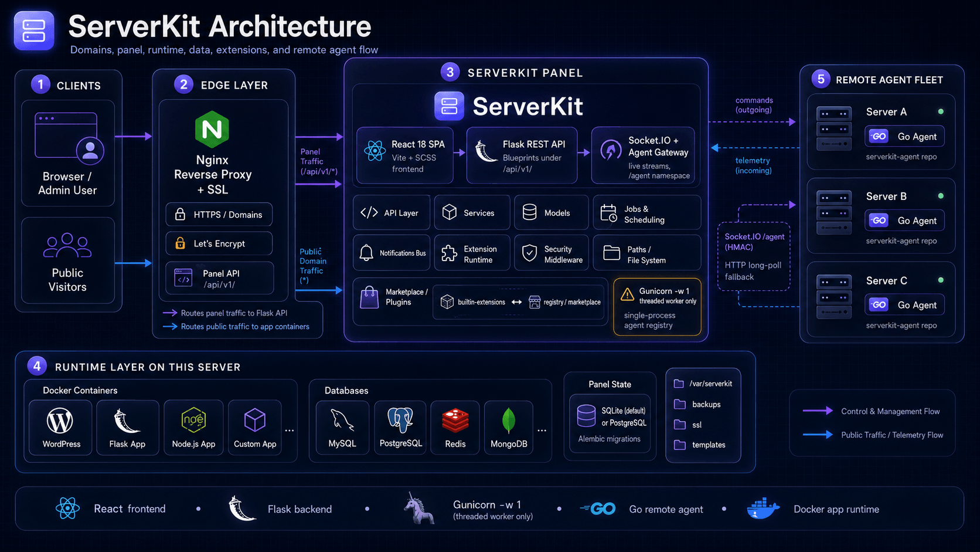
Task: Click the Docker whale icon in footer
Action: pos(763,508)
